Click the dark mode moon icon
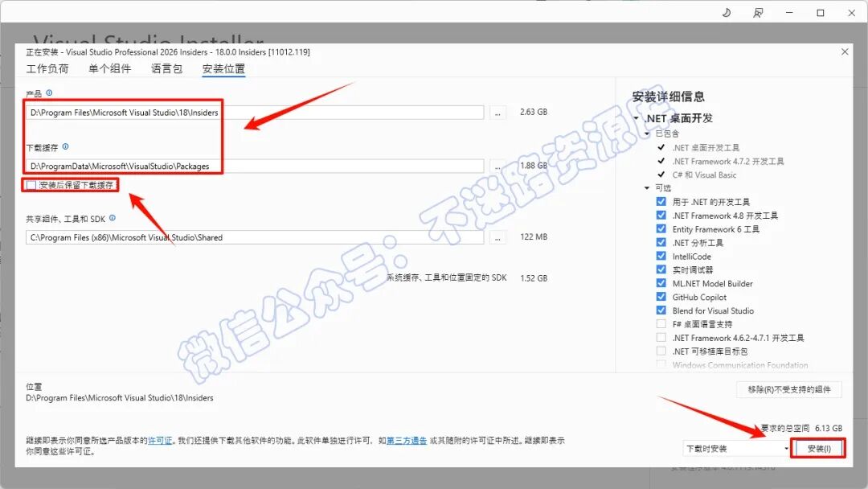Screen dimensions: 868x489 pos(727,13)
